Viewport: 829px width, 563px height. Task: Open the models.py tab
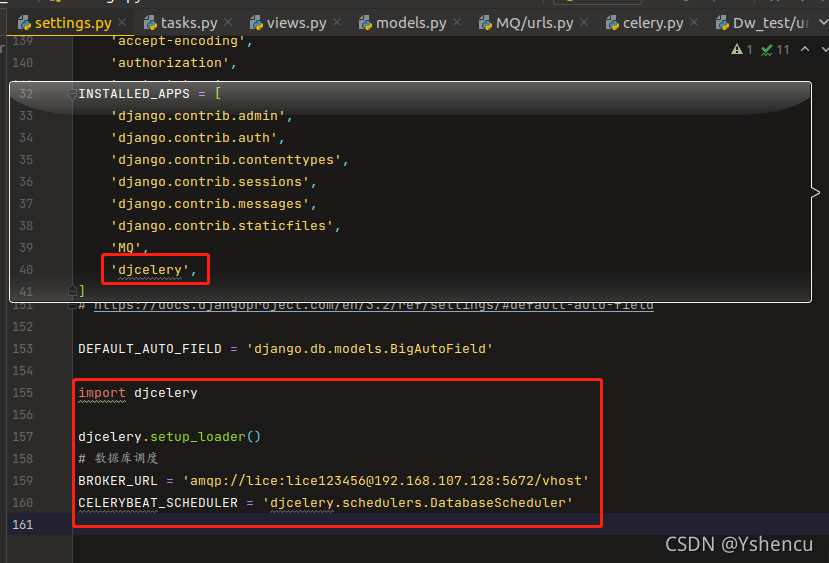pos(411,23)
